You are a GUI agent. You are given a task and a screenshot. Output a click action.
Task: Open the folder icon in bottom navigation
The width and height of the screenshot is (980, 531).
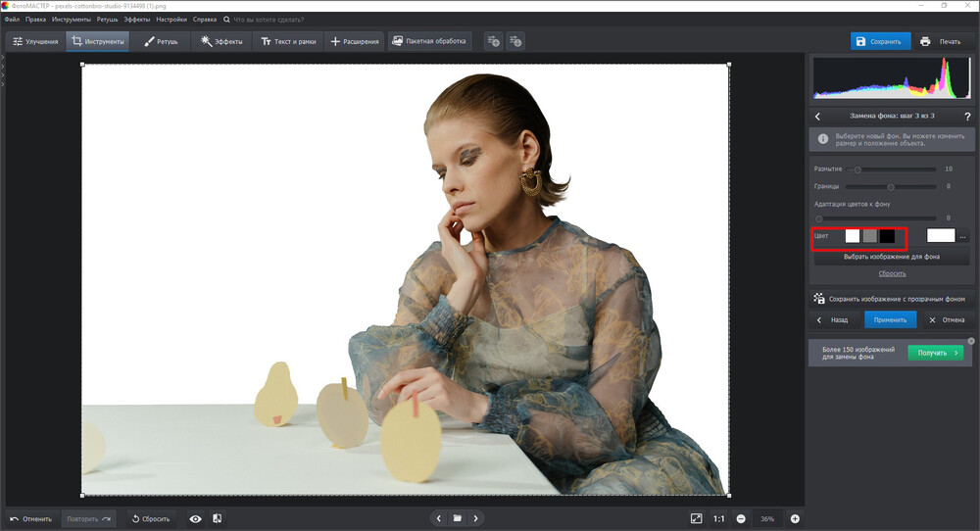[457, 518]
